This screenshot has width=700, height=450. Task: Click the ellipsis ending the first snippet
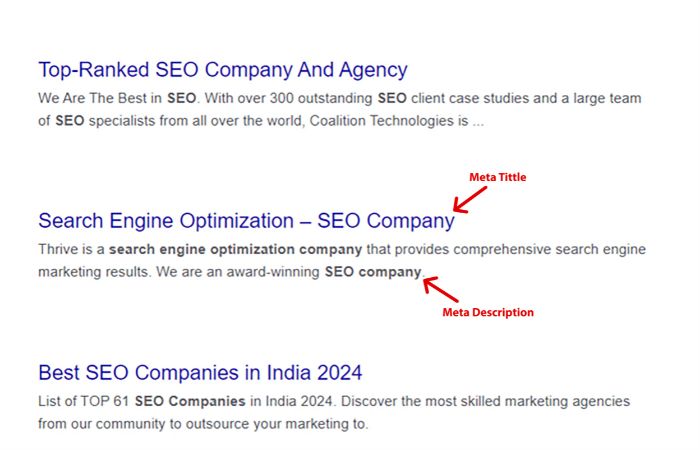click(x=478, y=122)
